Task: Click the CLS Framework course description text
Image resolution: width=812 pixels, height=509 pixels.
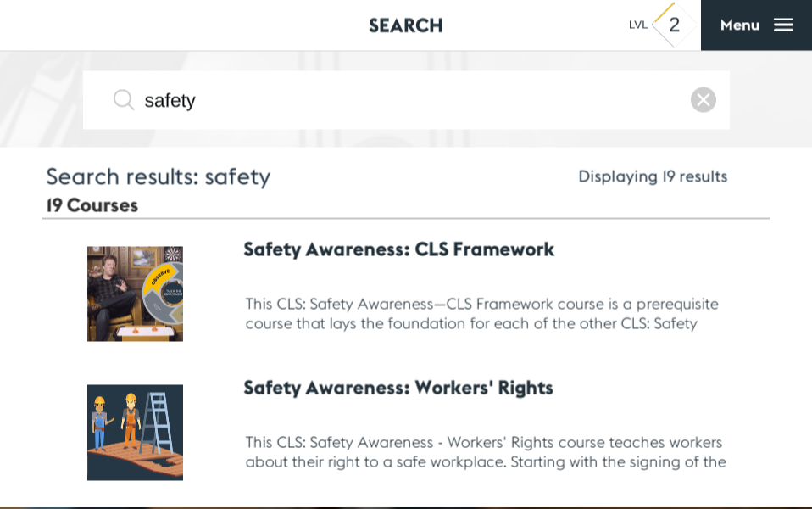Action: click(481, 314)
